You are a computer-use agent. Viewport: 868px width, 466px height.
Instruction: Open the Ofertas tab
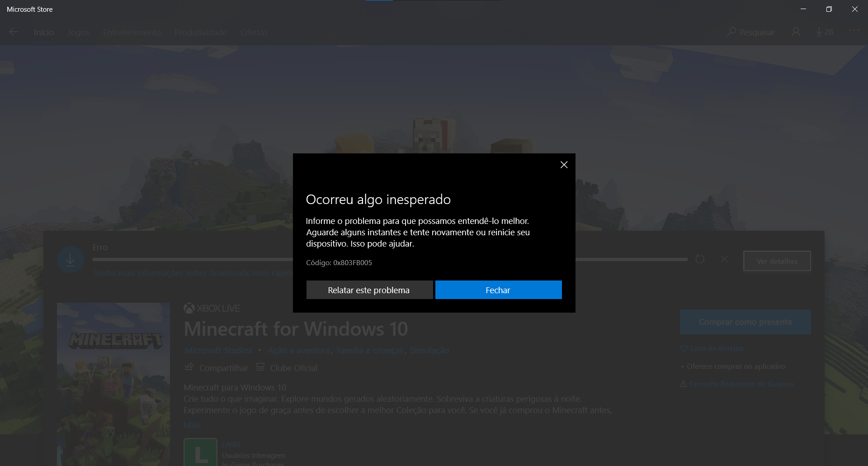(254, 33)
